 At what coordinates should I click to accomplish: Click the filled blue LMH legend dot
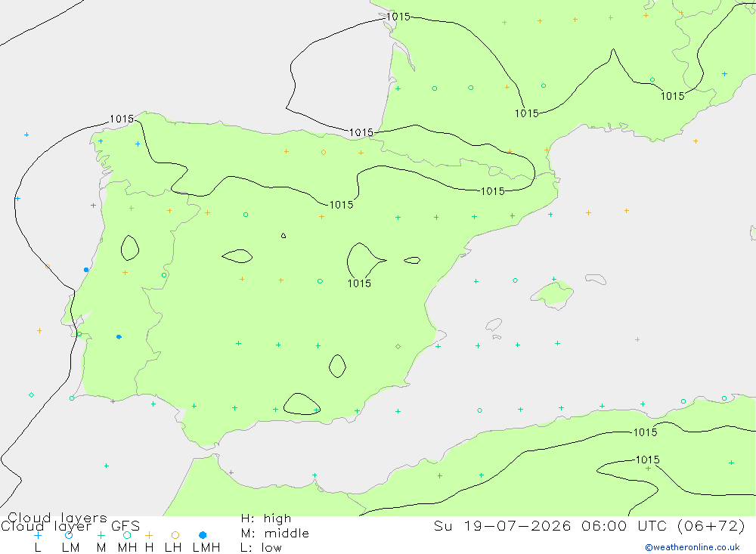click(203, 535)
